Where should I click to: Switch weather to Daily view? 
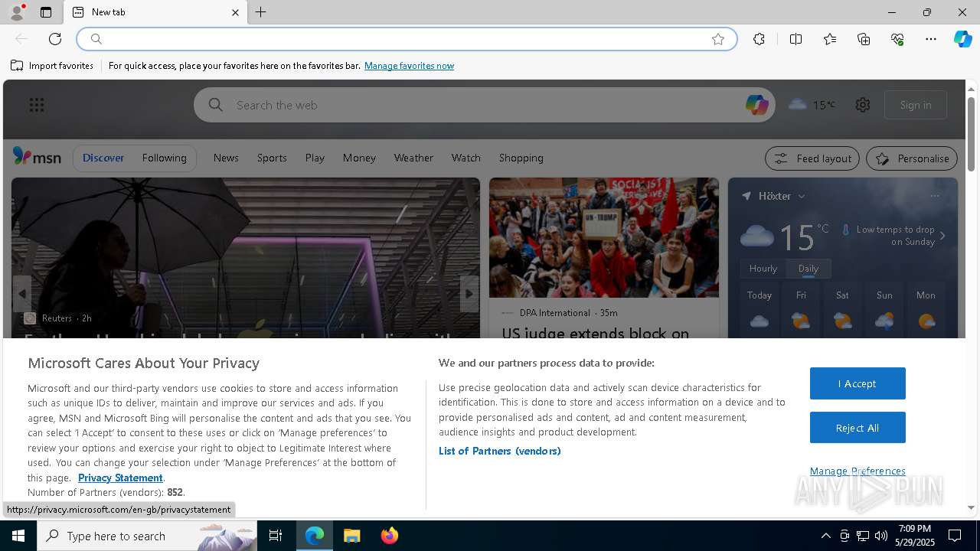pos(808,269)
